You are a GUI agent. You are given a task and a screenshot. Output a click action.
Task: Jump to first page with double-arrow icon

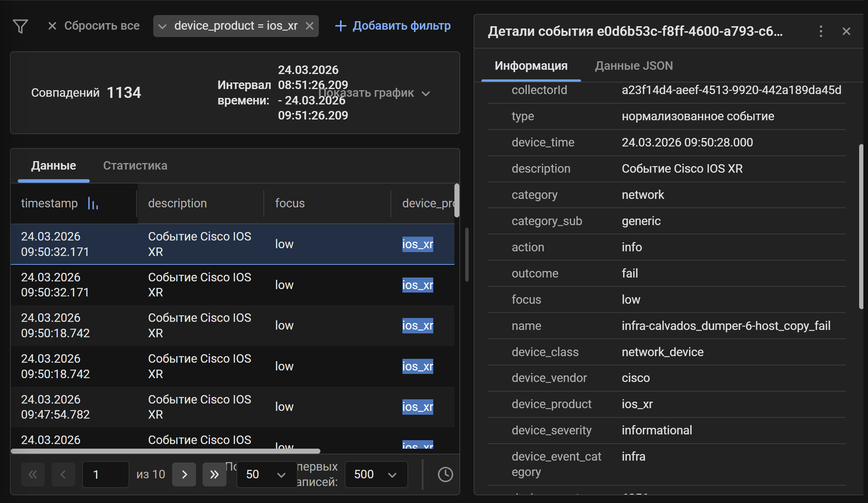pos(33,474)
